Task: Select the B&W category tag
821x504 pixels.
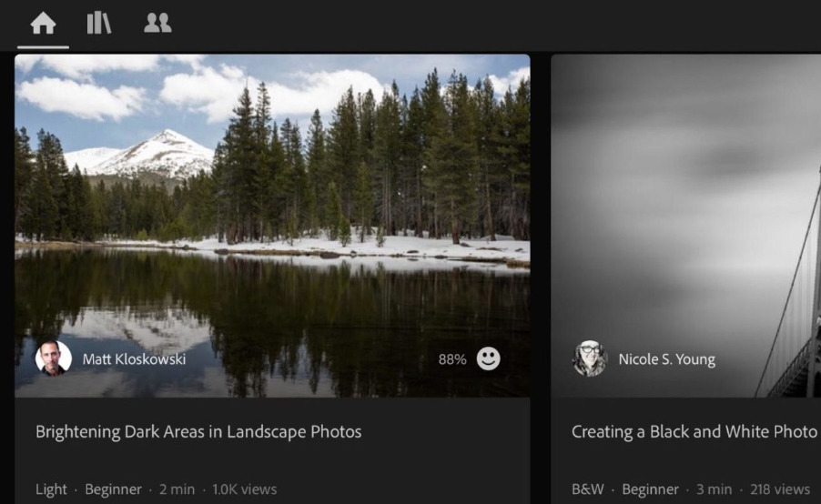Action: pos(587,489)
